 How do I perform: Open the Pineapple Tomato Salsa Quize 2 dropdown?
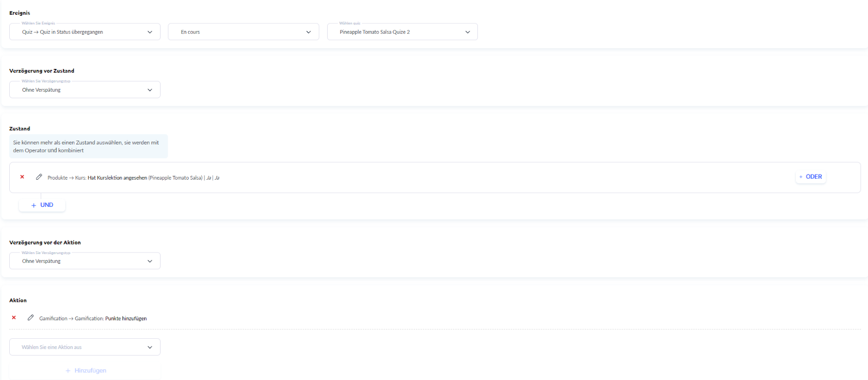(402, 32)
